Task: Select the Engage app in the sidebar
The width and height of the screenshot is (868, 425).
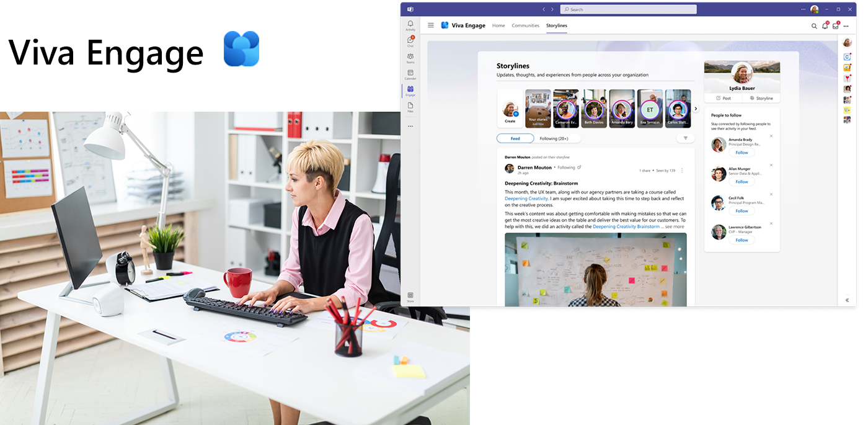Action: tap(410, 91)
